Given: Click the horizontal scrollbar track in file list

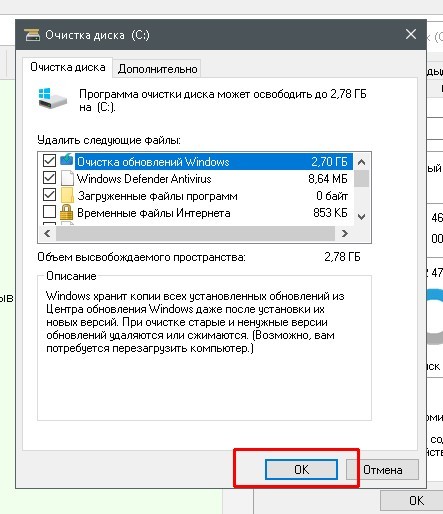Looking at the screenshot, I should pos(195,234).
